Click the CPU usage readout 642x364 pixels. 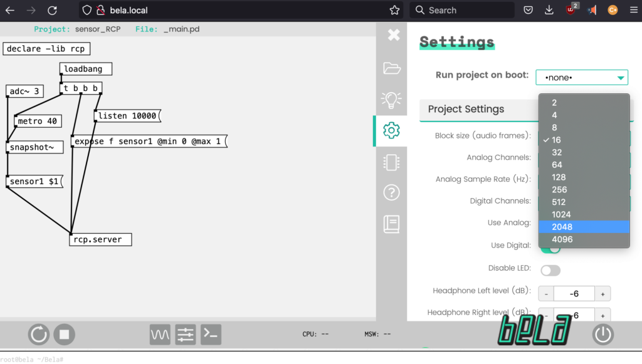pos(315,334)
